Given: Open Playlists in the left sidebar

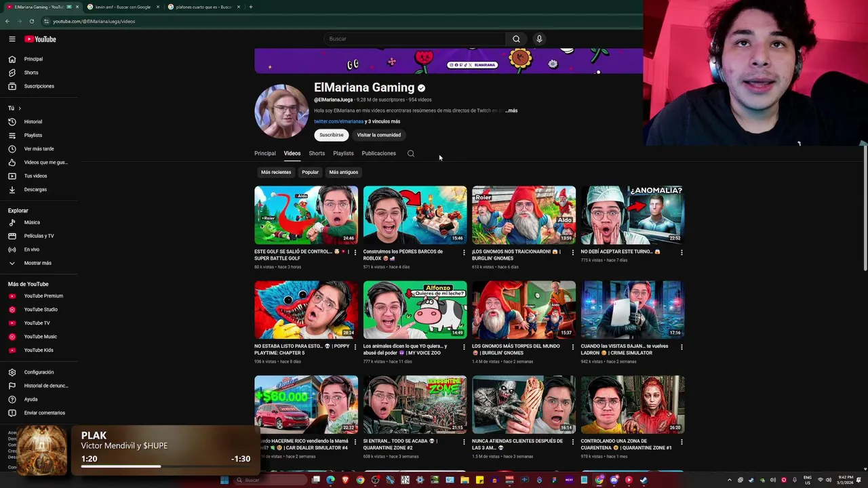Looking at the screenshot, I should click(33, 135).
